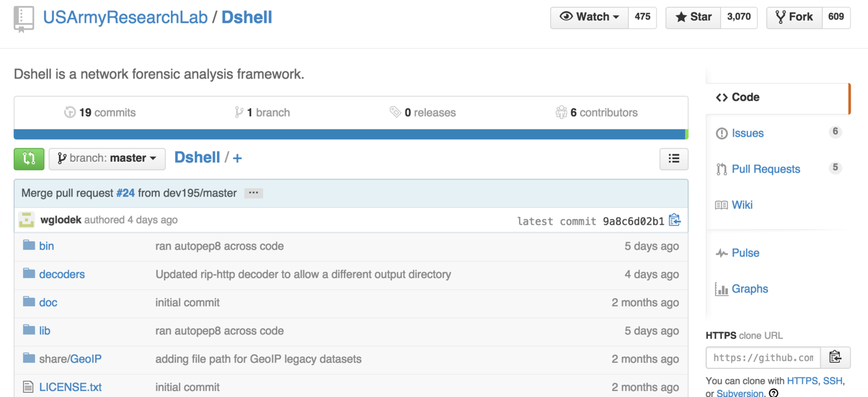
Task: Click the branch icon next to 1 branch
Action: [x=239, y=112]
